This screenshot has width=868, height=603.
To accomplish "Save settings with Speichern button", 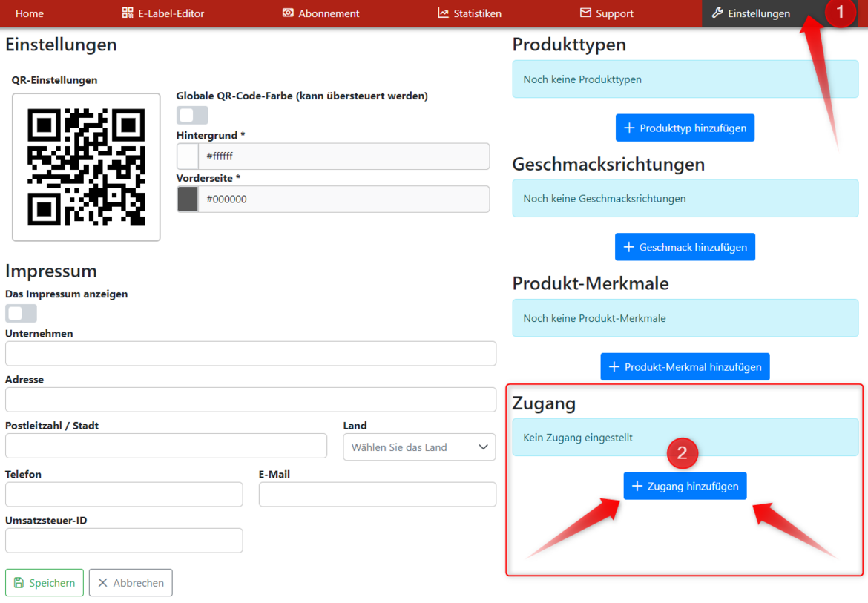I will tap(45, 582).
